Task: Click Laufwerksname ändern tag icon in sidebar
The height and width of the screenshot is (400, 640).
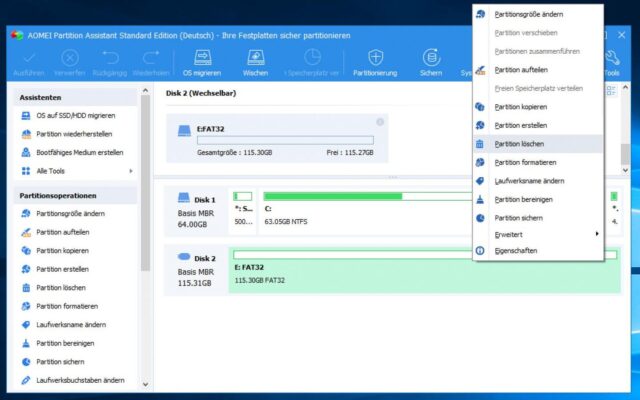Action: pyautogui.click(x=26, y=324)
